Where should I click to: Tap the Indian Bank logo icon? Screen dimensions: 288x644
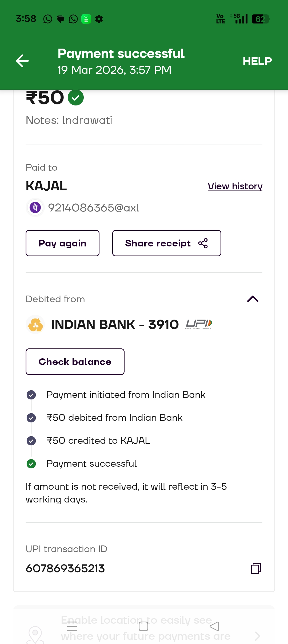coord(35,324)
